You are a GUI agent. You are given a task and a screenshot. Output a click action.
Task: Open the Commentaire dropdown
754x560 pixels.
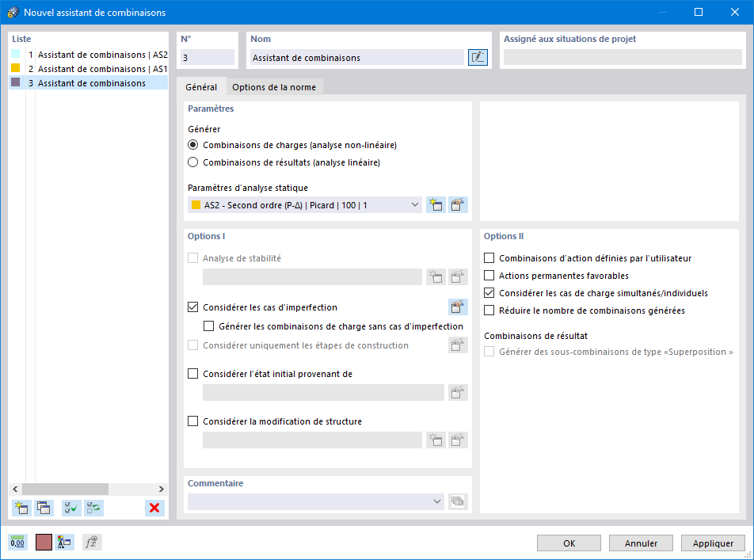click(438, 501)
